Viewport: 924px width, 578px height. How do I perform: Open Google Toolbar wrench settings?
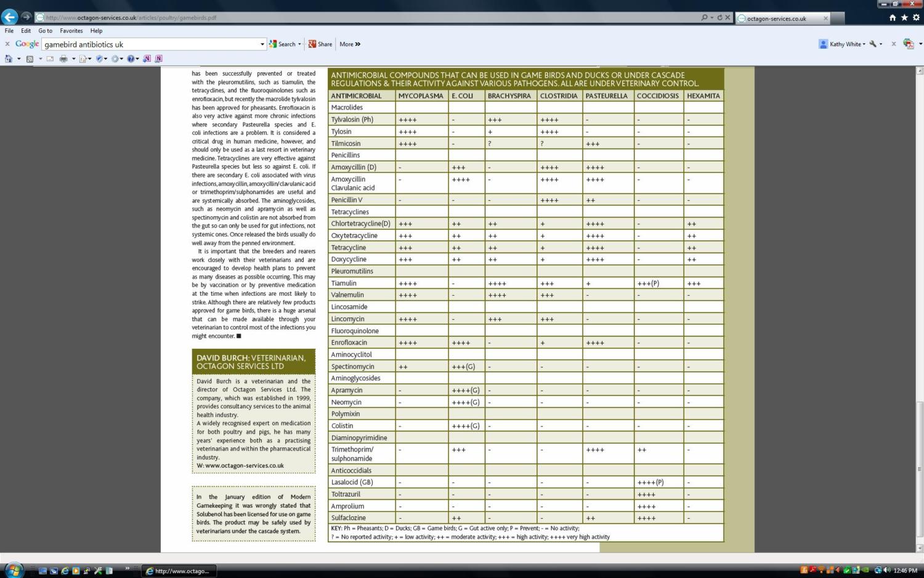point(873,44)
